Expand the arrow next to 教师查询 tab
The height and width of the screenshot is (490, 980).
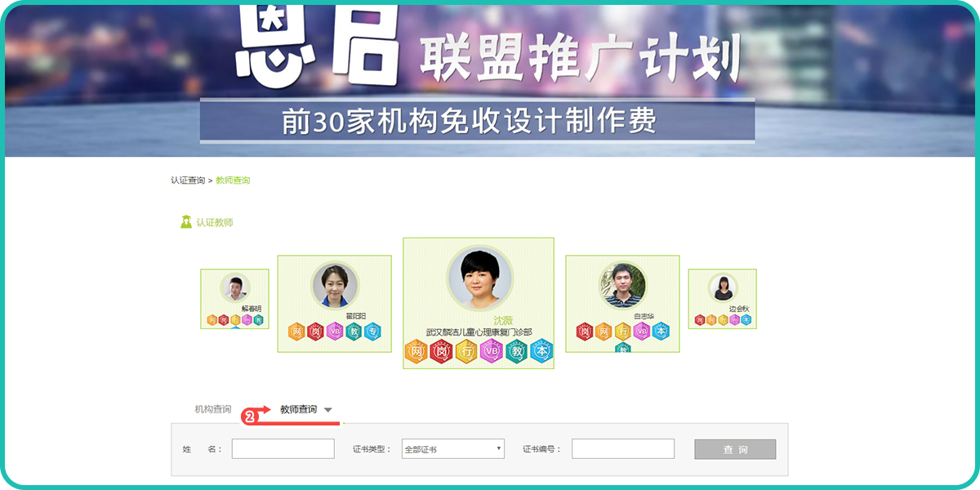327,410
